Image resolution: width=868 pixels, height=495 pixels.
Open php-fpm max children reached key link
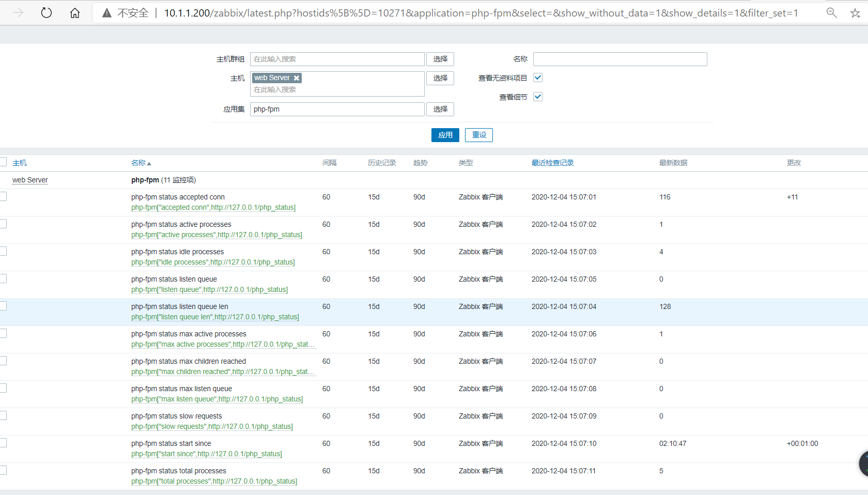[x=223, y=372]
